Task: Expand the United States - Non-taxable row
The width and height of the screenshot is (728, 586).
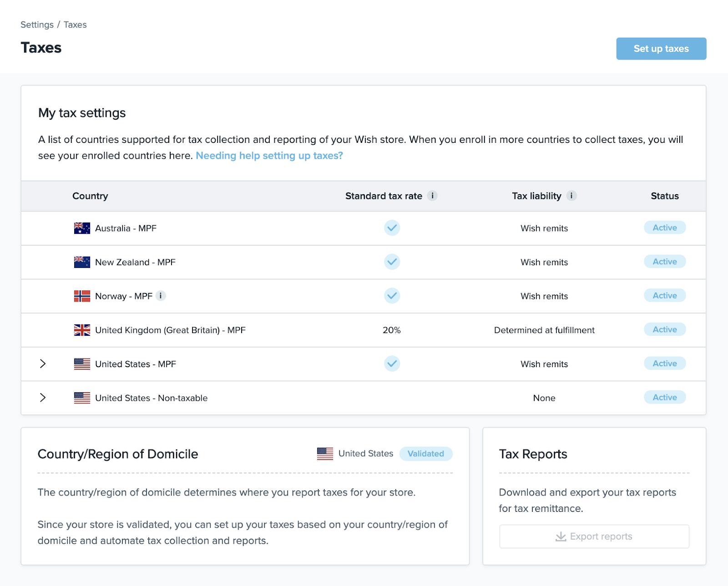Action: click(43, 398)
